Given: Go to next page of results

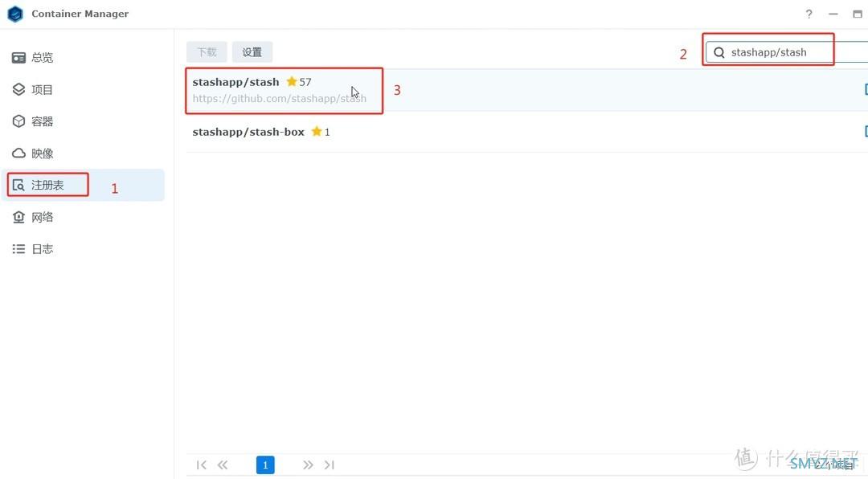Looking at the screenshot, I should [308, 465].
